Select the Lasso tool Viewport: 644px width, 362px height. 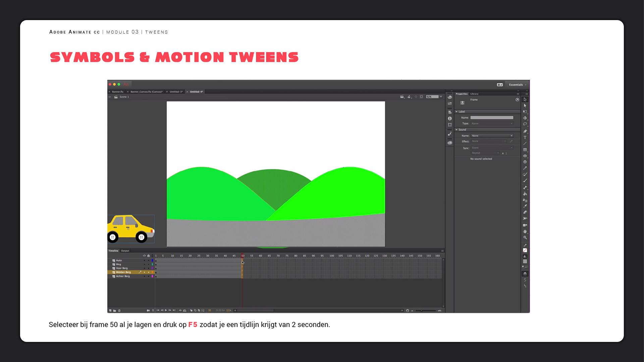coord(525,124)
